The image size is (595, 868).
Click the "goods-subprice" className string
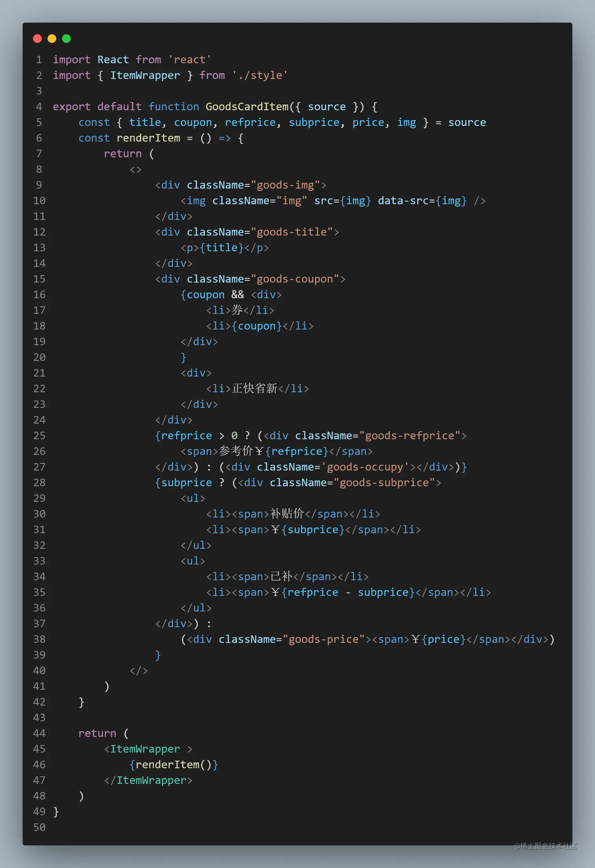coord(384,483)
